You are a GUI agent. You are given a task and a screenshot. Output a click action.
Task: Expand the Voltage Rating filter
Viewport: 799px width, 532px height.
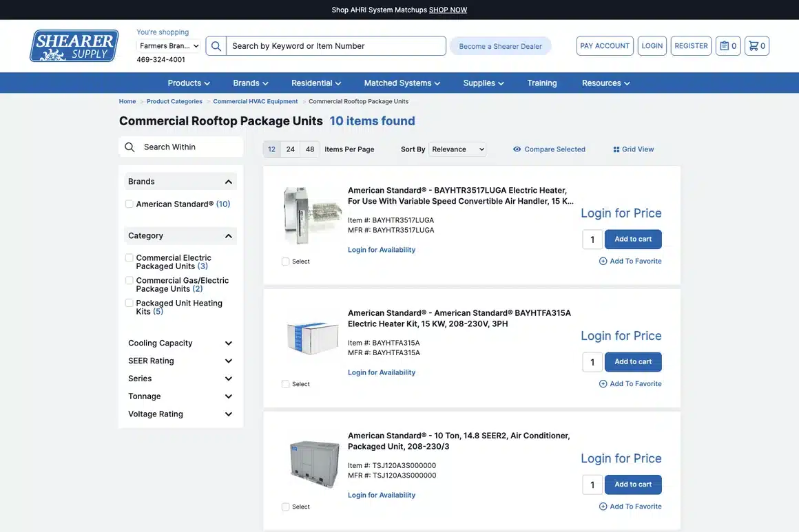(x=180, y=414)
